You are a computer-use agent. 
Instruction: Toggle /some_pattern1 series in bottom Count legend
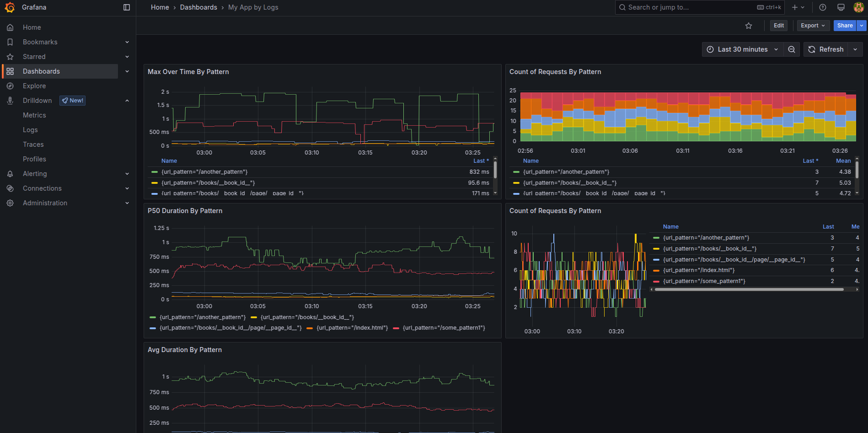[x=704, y=281]
